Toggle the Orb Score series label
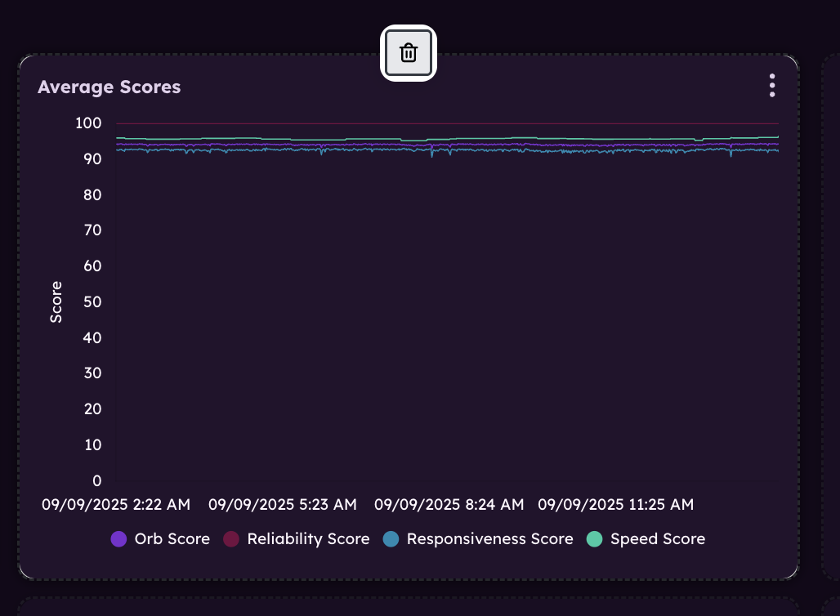 coord(172,539)
